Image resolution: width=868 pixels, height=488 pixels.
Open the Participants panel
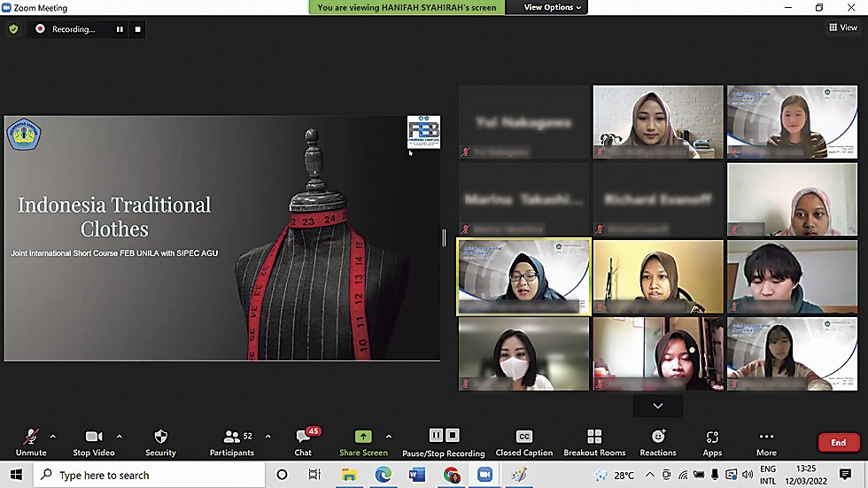pyautogui.click(x=232, y=443)
